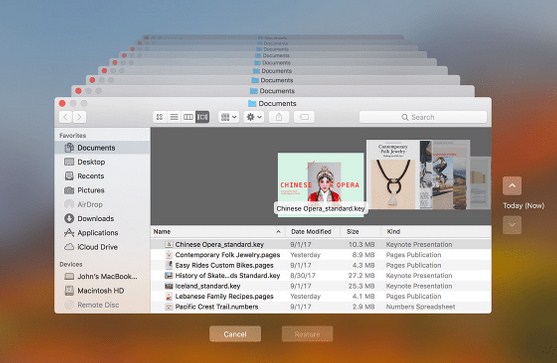The width and height of the screenshot is (557, 363).
Task: Click the Cancel button
Action: click(235, 334)
